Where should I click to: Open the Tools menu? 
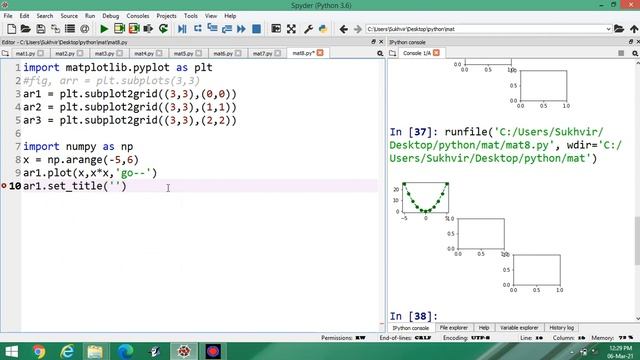[191, 16]
